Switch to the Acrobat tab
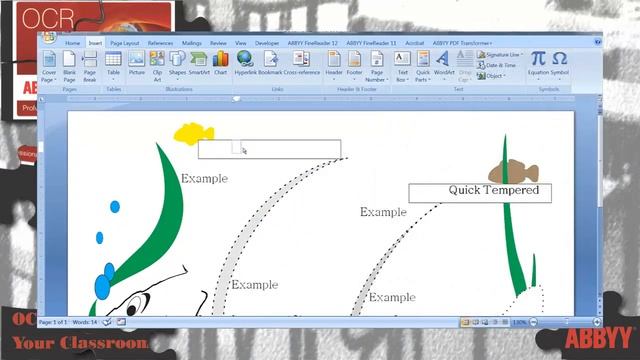Image resolution: width=640 pixels, height=360 pixels. (415, 43)
